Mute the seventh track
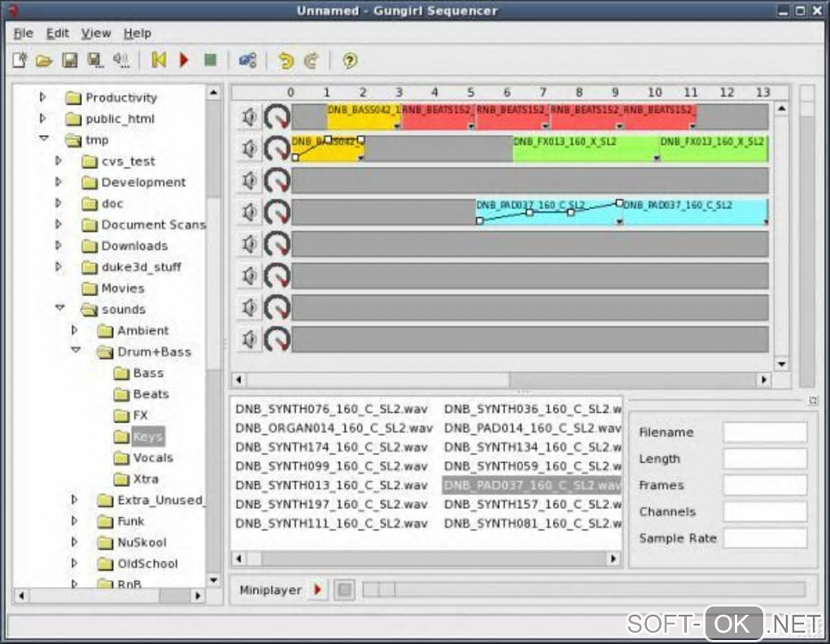The image size is (830, 644). point(249,307)
